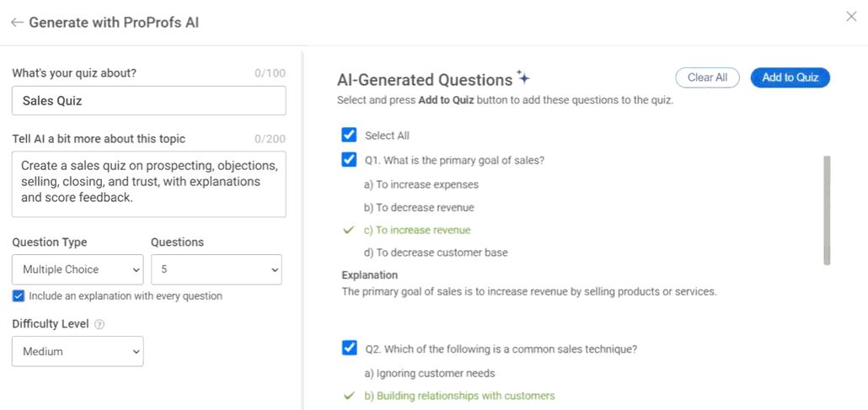Uncheck the Q1 primary goal question checkbox

[349, 161]
